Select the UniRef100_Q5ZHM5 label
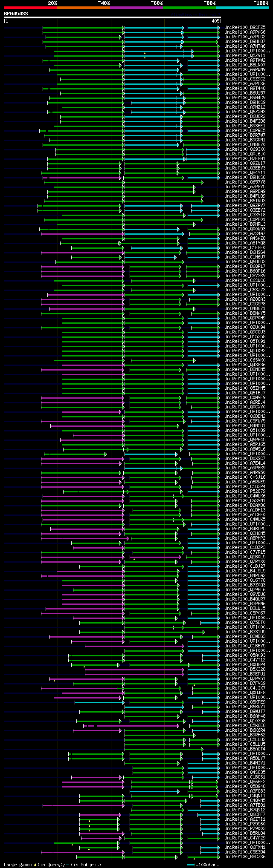Image resolution: width=273 pixels, height=868 pixels. pos(245,388)
